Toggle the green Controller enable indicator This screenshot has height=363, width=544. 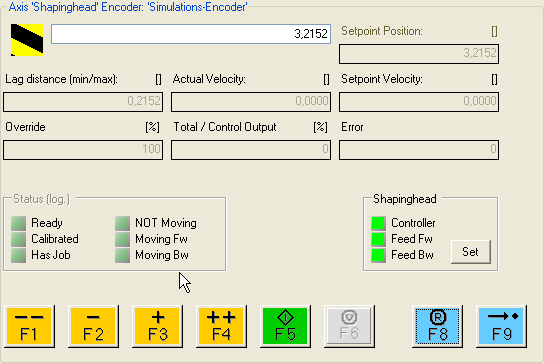tap(378, 223)
